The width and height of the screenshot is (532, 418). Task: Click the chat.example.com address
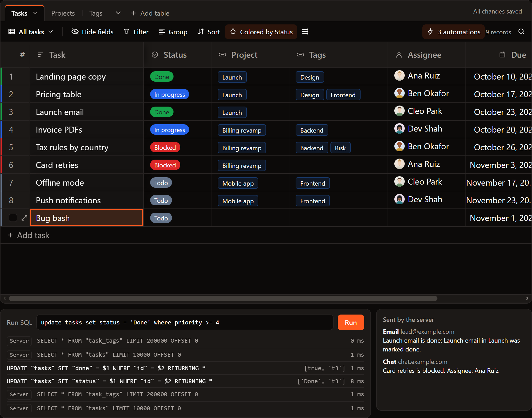coord(423,362)
